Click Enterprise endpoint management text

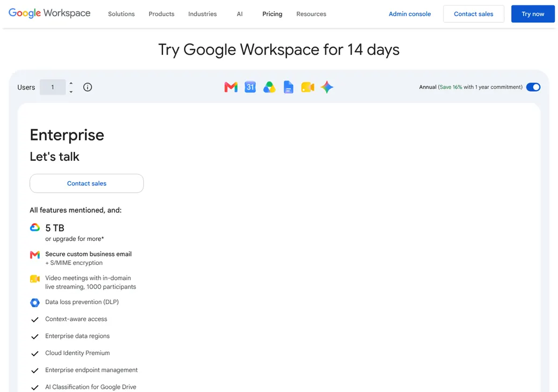coord(91,371)
